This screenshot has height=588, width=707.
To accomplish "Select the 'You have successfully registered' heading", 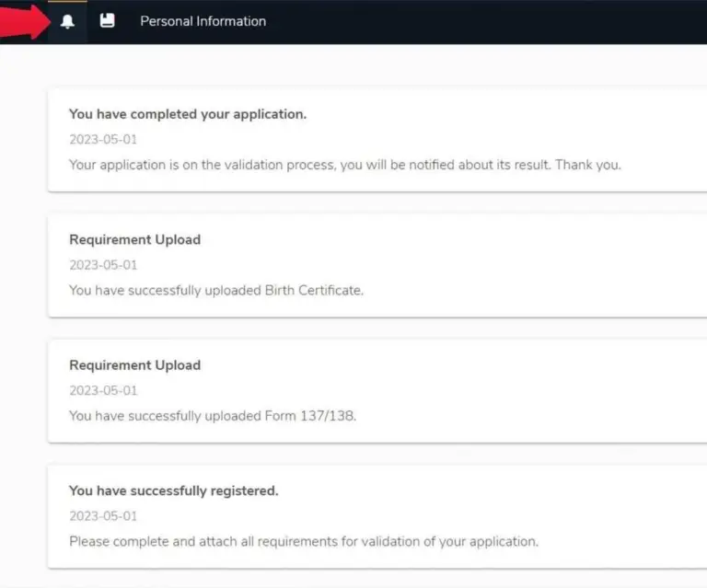I will pos(173,490).
